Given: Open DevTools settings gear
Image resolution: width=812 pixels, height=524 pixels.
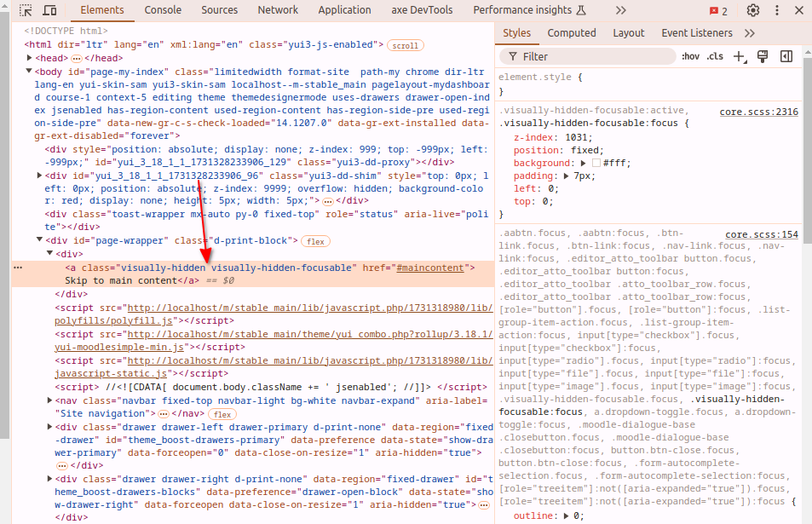Looking at the screenshot, I should tap(753, 10).
